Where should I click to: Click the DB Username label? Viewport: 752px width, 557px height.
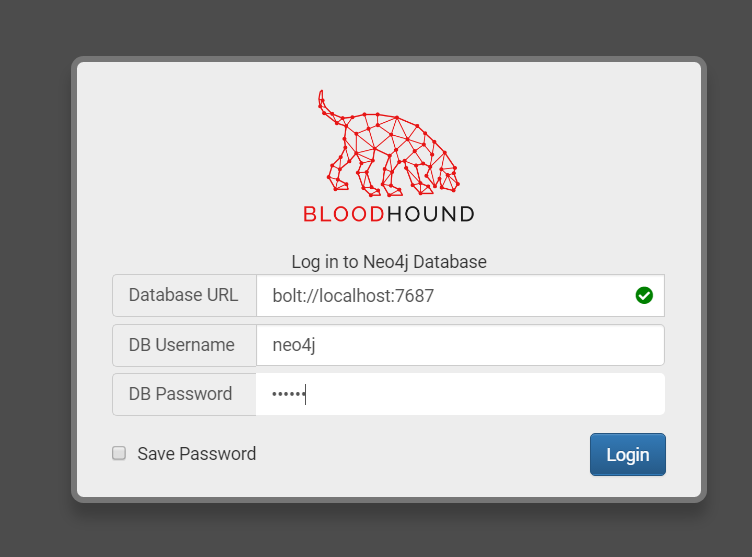click(182, 345)
